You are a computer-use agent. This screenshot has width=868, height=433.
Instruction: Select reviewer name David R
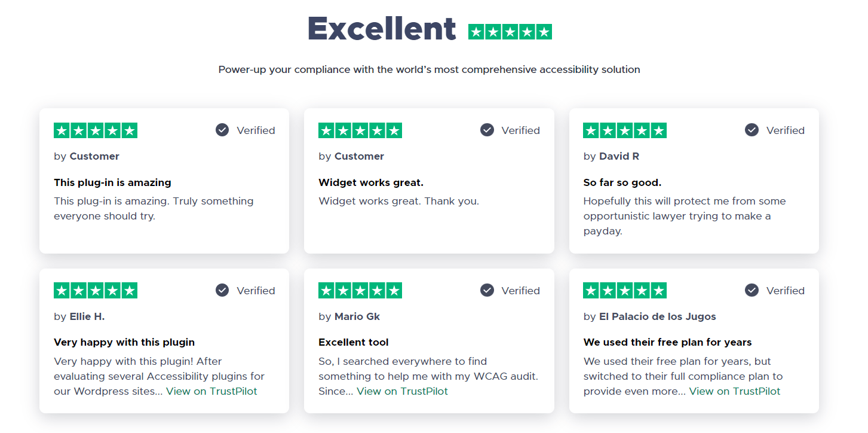point(619,156)
